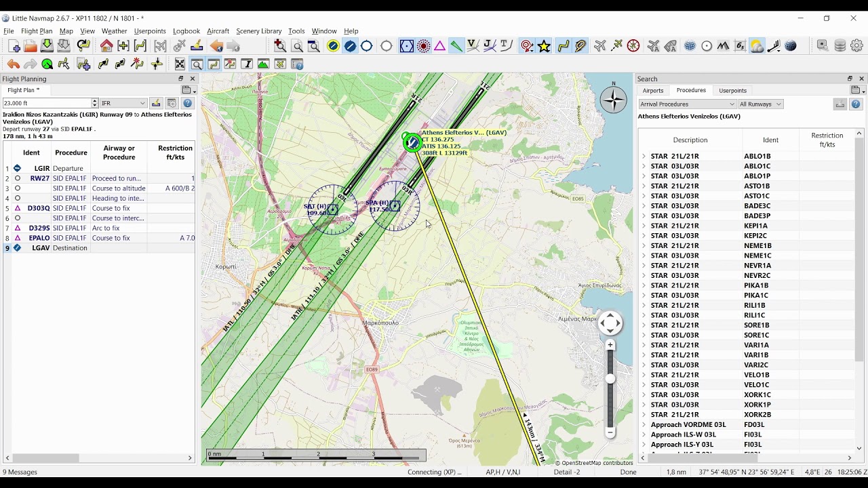This screenshot has height=488, width=868.
Task: Undo the last flight plan change
Action: tap(13, 64)
